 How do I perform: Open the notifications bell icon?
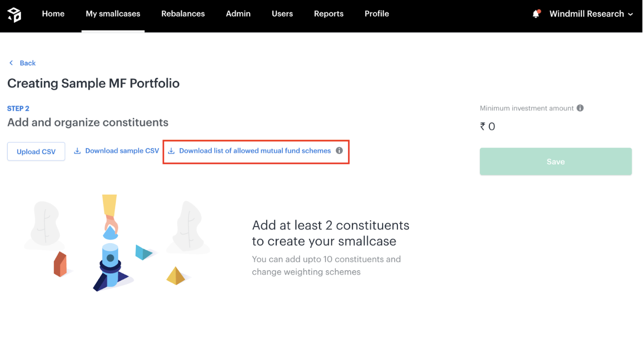536,14
